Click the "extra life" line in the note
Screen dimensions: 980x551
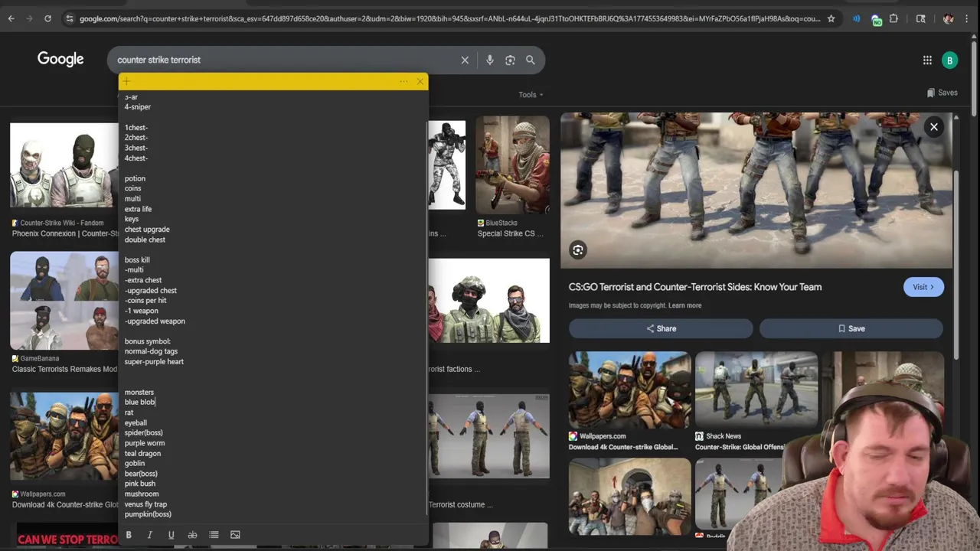pos(138,209)
